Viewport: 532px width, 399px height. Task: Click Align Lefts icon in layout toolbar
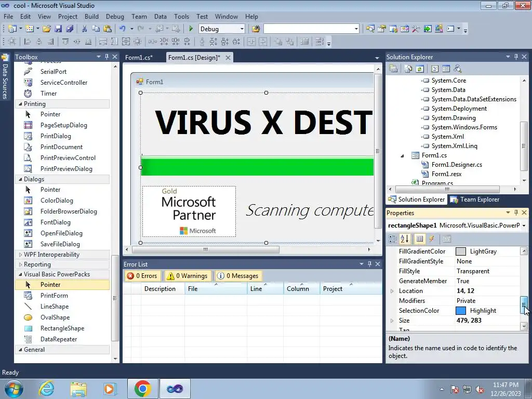pyautogui.click(x=28, y=42)
